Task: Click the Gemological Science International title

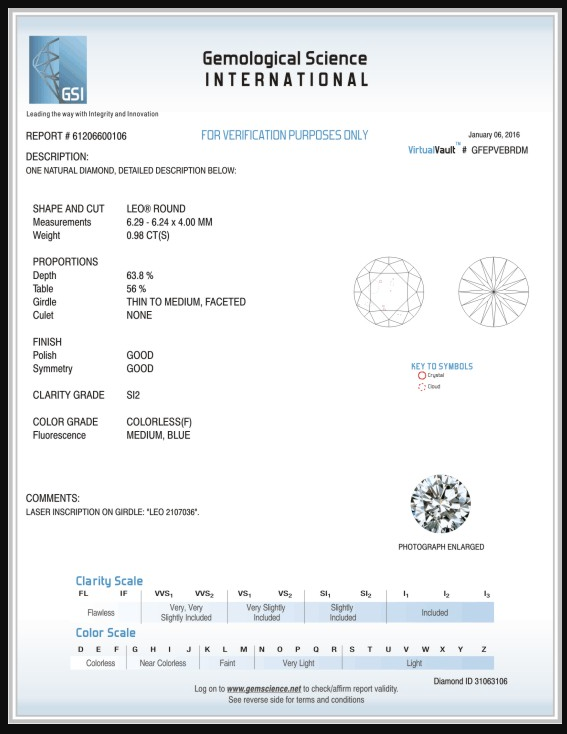Action: [286, 69]
